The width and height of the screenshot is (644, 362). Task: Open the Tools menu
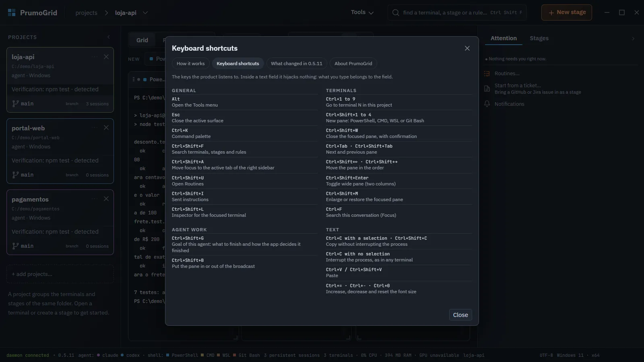(362, 12)
